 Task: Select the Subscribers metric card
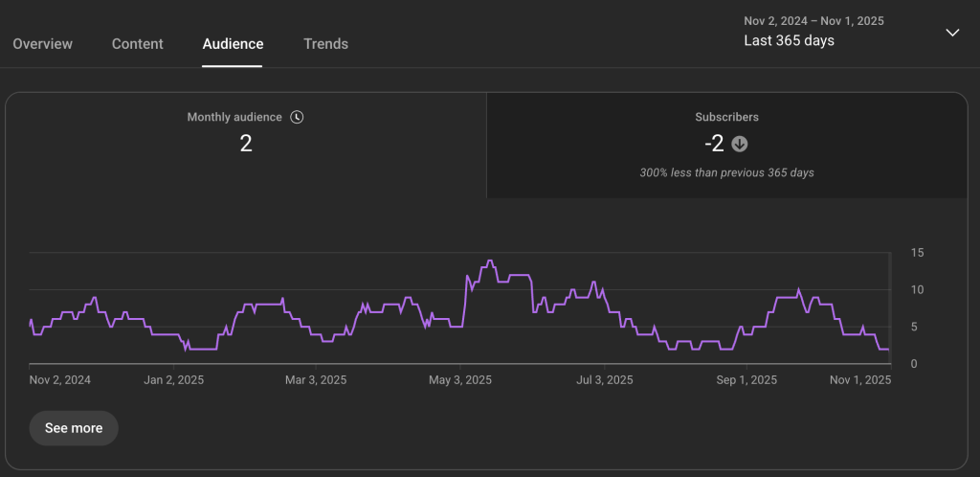(727, 145)
